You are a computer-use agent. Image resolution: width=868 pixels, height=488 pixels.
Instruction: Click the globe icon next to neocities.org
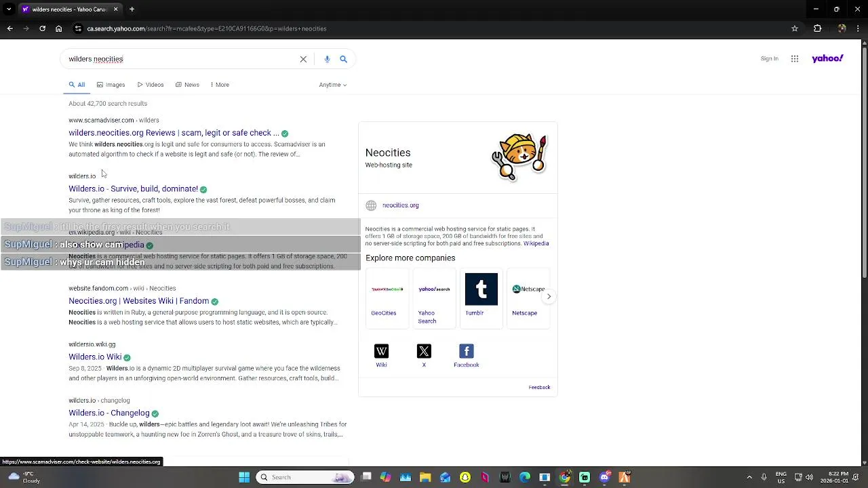click(x=371, y=205)
